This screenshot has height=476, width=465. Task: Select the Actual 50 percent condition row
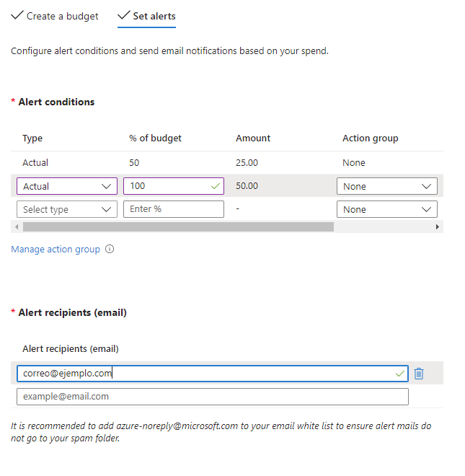pyautogui.click(x=227, y=163)
